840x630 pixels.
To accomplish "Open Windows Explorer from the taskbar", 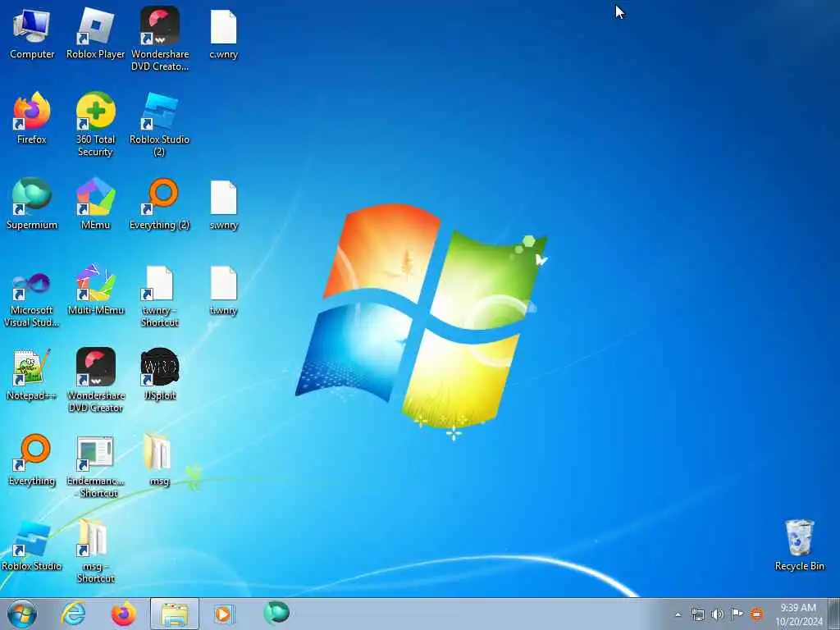I will 175,614.
